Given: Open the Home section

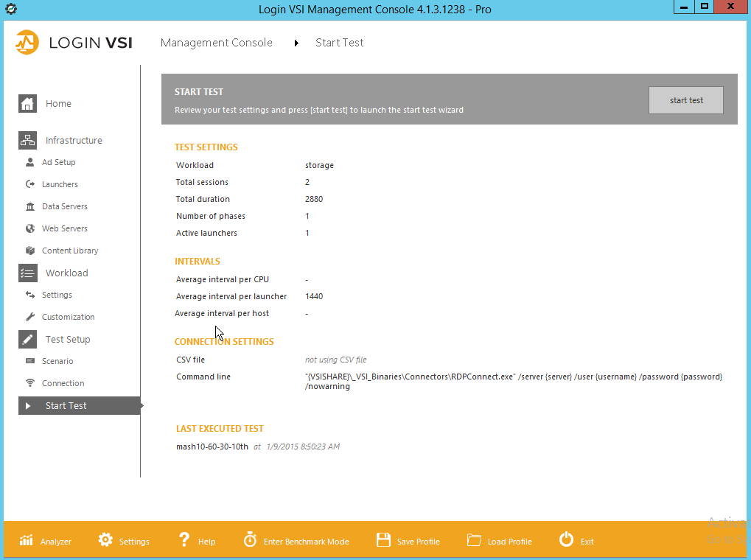Looking at the screenshot, I should [x=58, y=103].
